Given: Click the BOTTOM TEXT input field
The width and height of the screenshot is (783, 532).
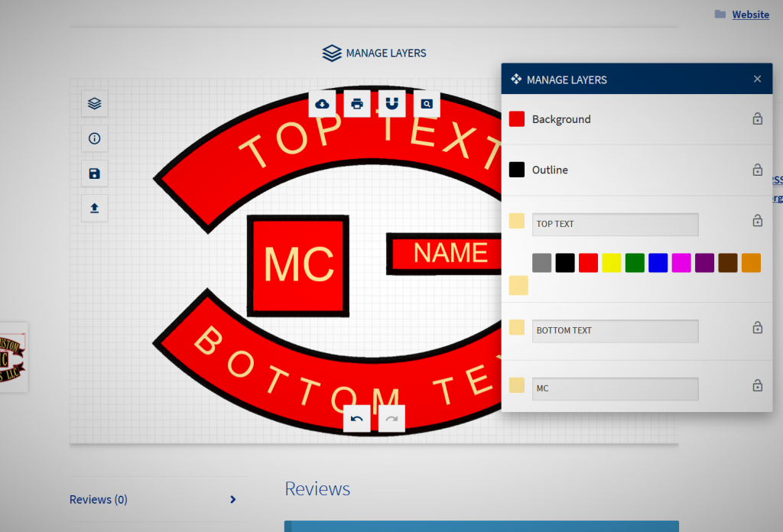Looking at the screenshot, I should click(x=615, y=331).
